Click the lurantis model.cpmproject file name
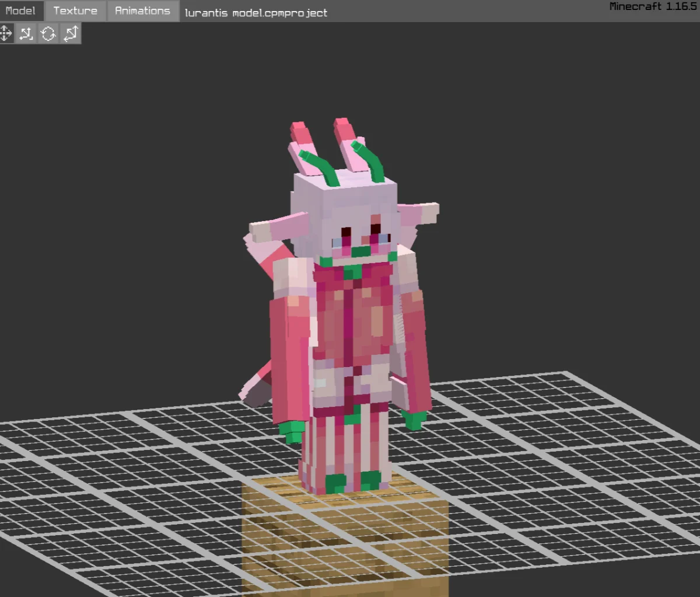 [256, 13]
